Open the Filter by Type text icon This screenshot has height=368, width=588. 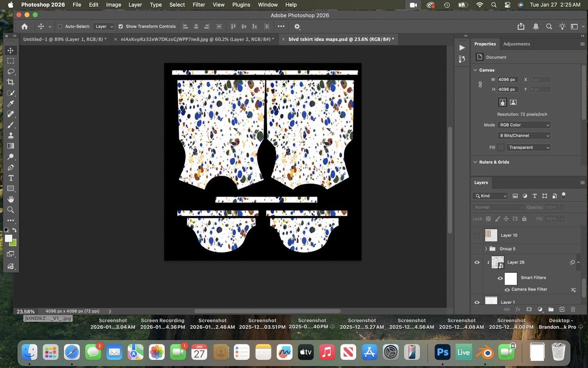[x=535, y=196]
